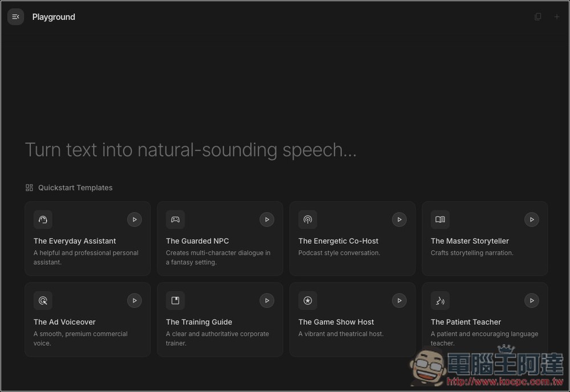570x392 pixels.
Task: Collapse the sidebar menu
Action: [x=15, y=17]
